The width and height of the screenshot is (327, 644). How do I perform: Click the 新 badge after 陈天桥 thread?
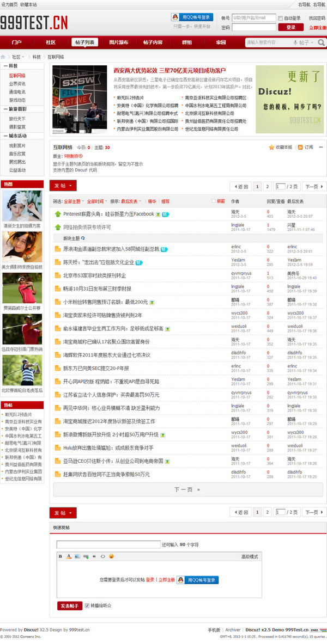[139, 262]
